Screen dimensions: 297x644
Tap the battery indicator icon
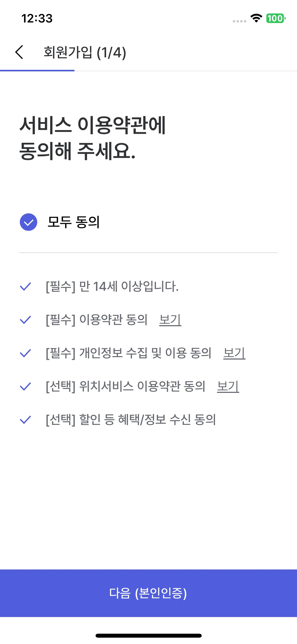pos(276,18)
